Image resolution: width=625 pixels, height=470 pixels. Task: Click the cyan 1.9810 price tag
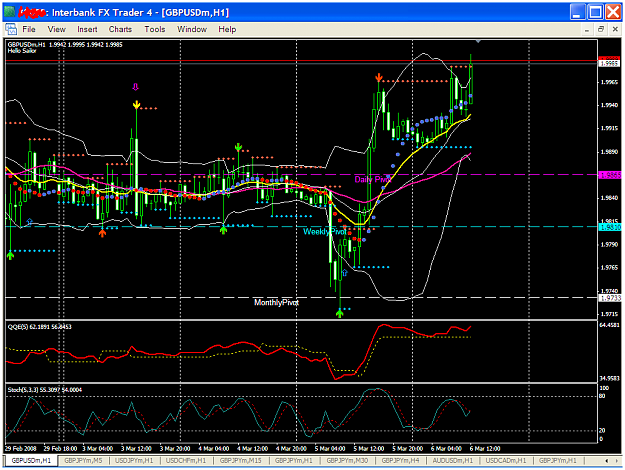(610, 227)
